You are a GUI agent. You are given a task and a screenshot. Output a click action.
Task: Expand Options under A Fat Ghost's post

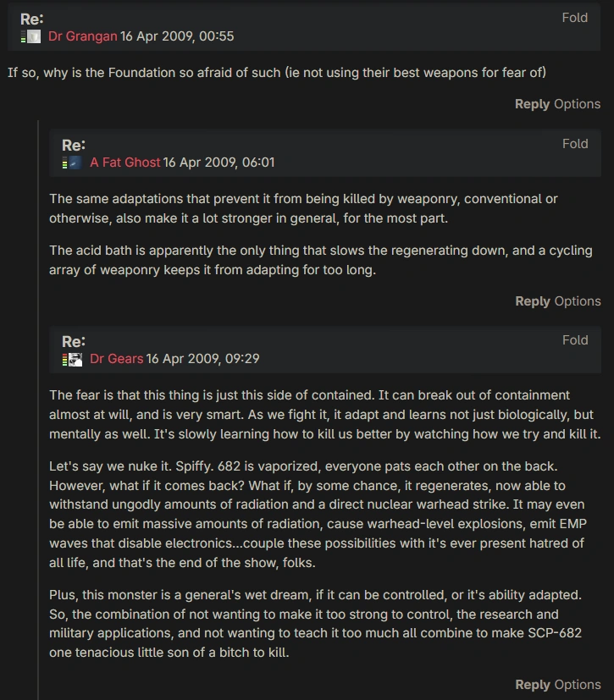(577, 301)
